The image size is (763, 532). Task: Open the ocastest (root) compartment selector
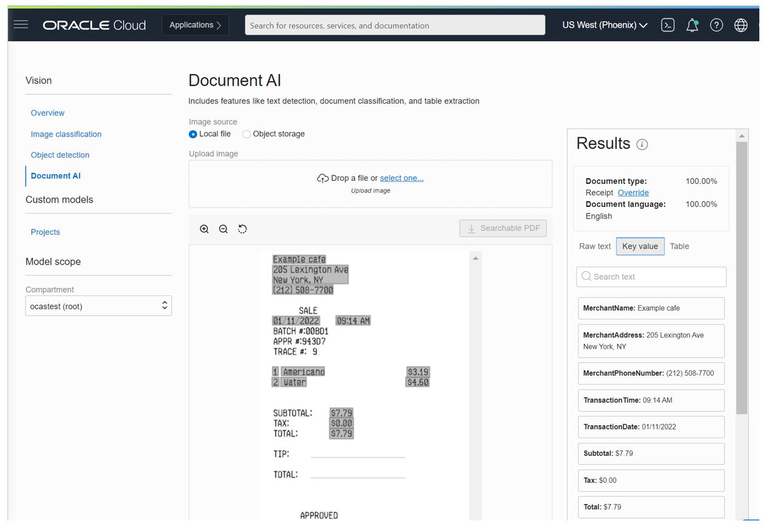(x=98, y=306)
